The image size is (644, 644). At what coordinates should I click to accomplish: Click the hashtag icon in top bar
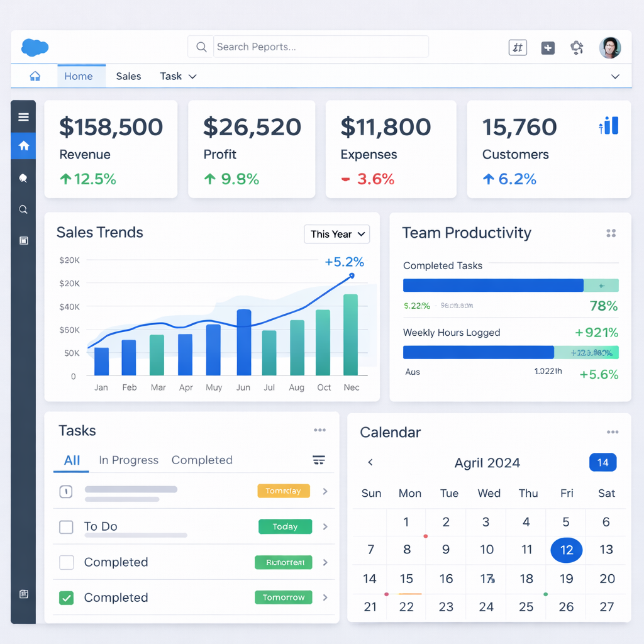[518, 48]
